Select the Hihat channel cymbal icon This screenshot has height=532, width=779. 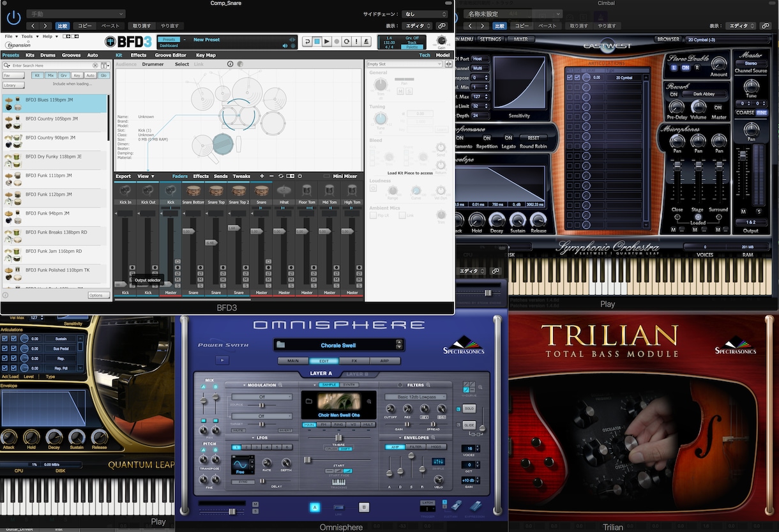[x=284, y=190]
